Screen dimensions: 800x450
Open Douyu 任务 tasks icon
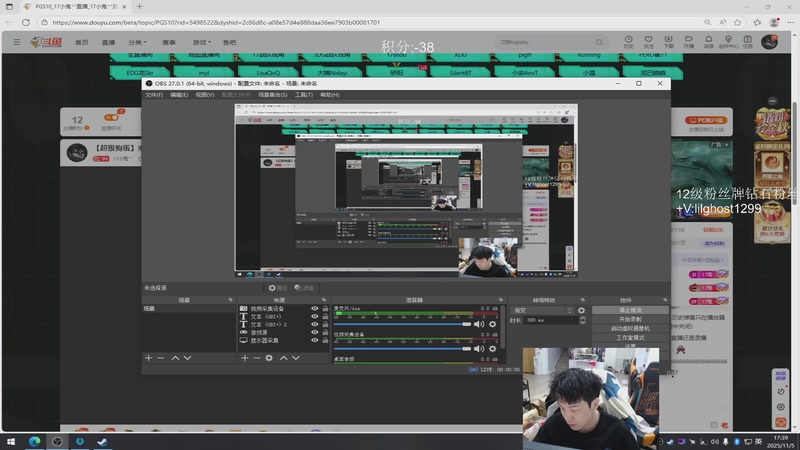point(747,42)
